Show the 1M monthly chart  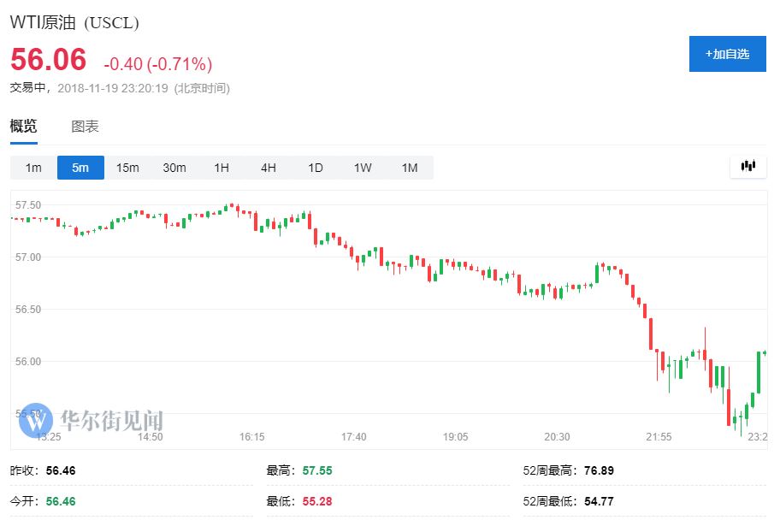(410, 168)
